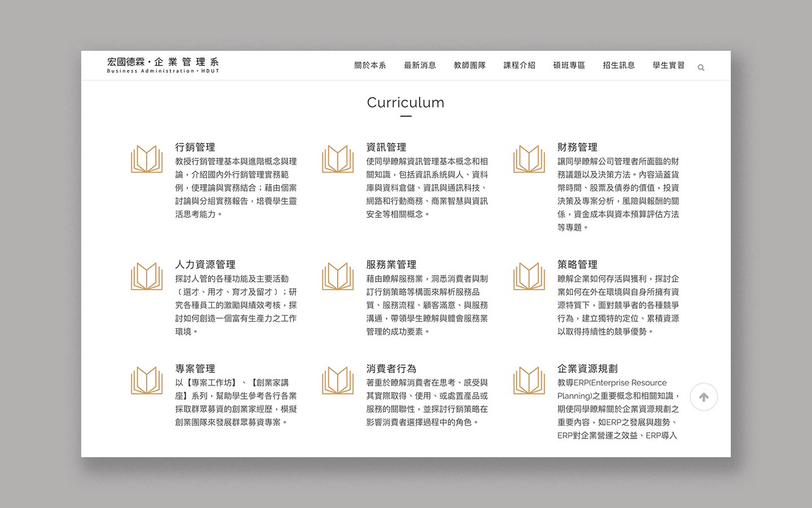Go to 課程介紹 in the navigation
The image size is (812, 508).
click(x=519, y=65)
